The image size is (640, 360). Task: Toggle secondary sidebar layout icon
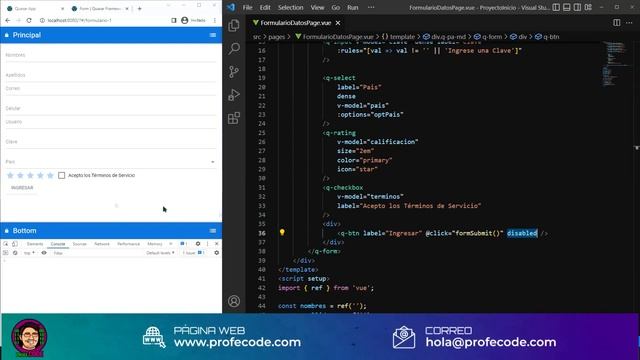click(x=577, y=7)
